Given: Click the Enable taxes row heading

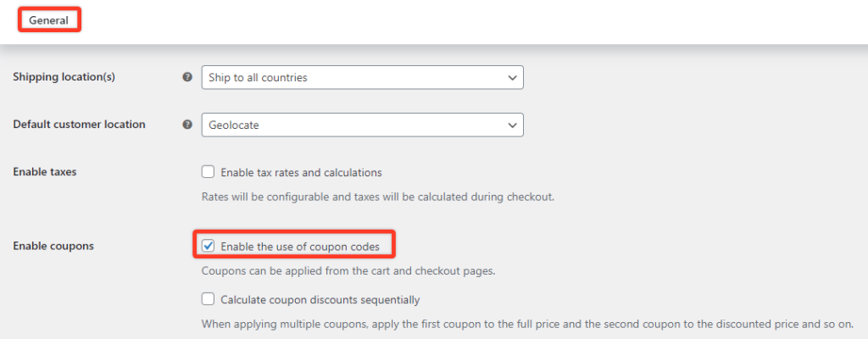Looking at the screenshot, I should [x=44, y=172].
